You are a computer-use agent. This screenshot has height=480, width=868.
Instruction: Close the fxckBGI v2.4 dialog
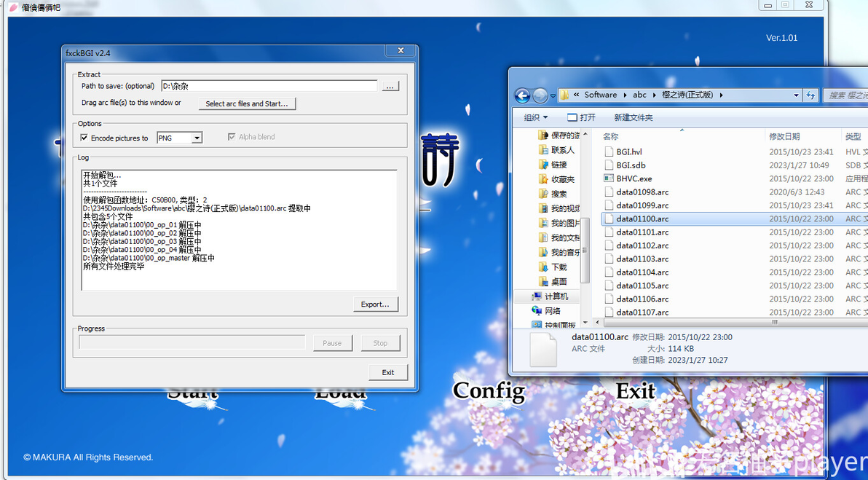click(401, 50)
